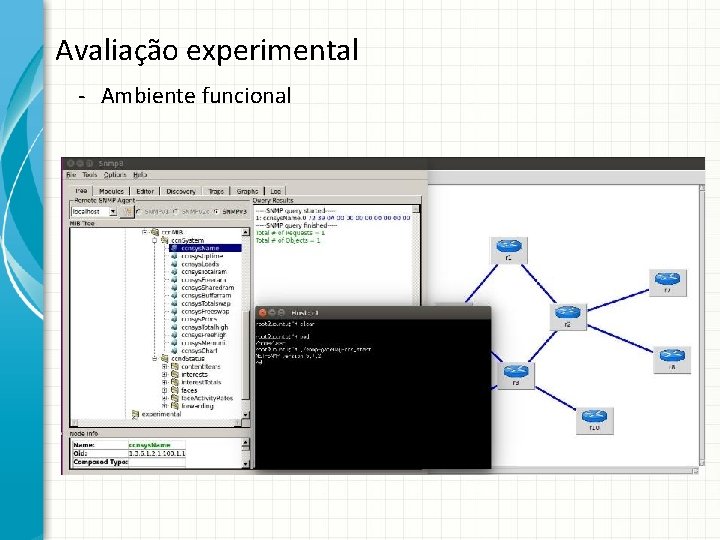The image size is (720, 540).
Task: Collapse the ccndStatus tree node
Action: click(x=155, y=358)
